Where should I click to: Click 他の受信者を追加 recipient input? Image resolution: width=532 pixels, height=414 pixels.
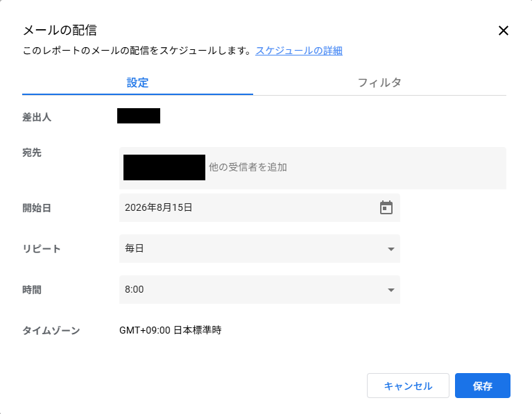[x=248, y=167]
